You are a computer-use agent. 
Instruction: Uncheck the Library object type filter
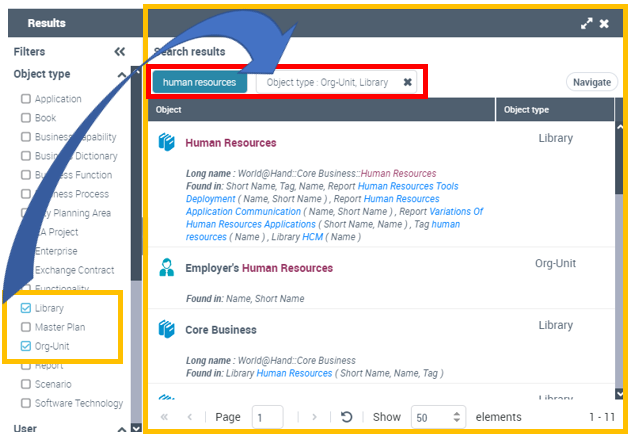pos(26,309)
